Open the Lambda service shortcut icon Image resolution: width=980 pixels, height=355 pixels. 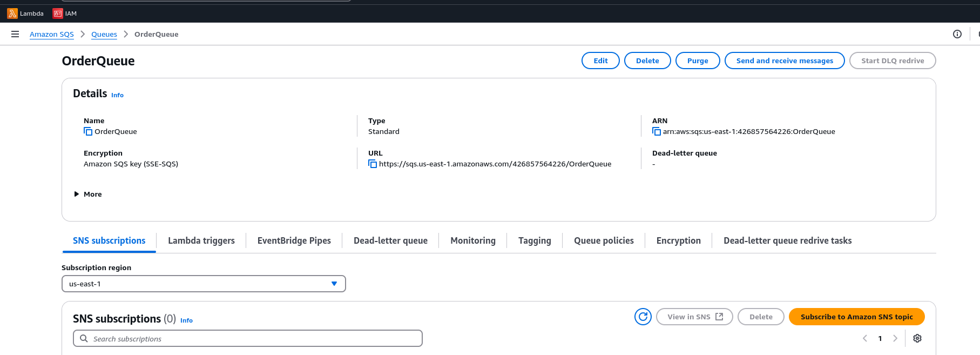tap(12, 14)
